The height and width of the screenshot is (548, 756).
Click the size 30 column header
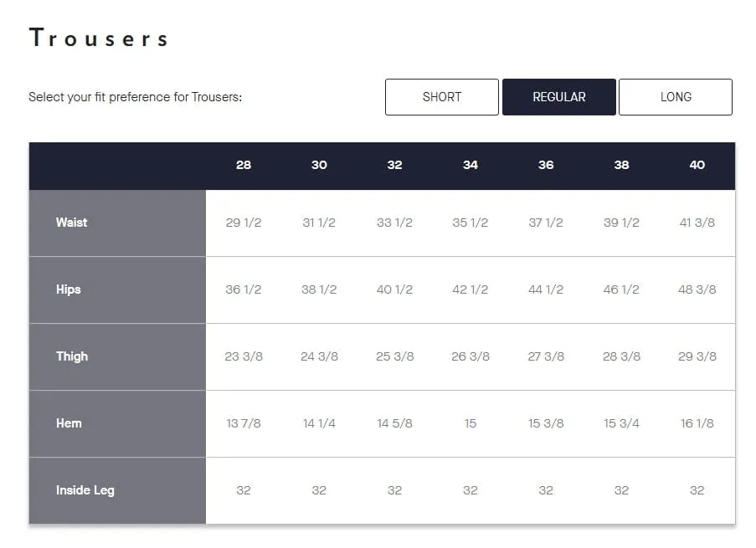(319, 165)
